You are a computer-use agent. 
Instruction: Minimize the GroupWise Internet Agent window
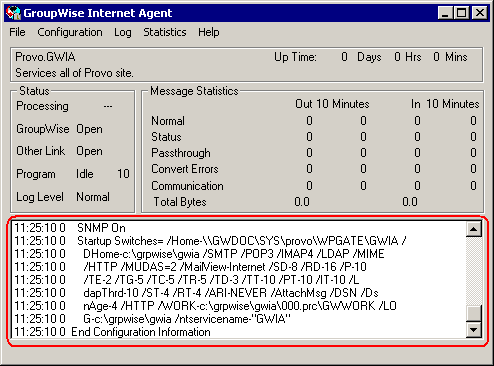[445, 13]
